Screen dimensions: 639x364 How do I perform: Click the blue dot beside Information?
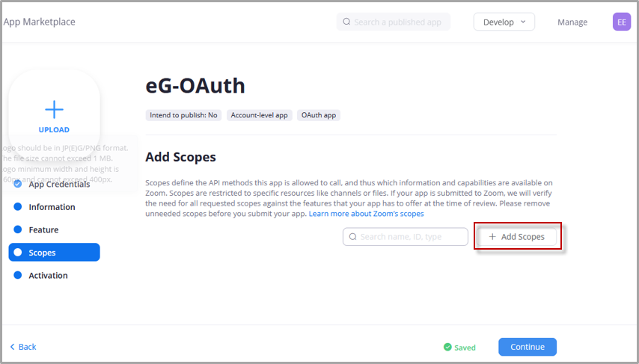(x=17, y=206)
